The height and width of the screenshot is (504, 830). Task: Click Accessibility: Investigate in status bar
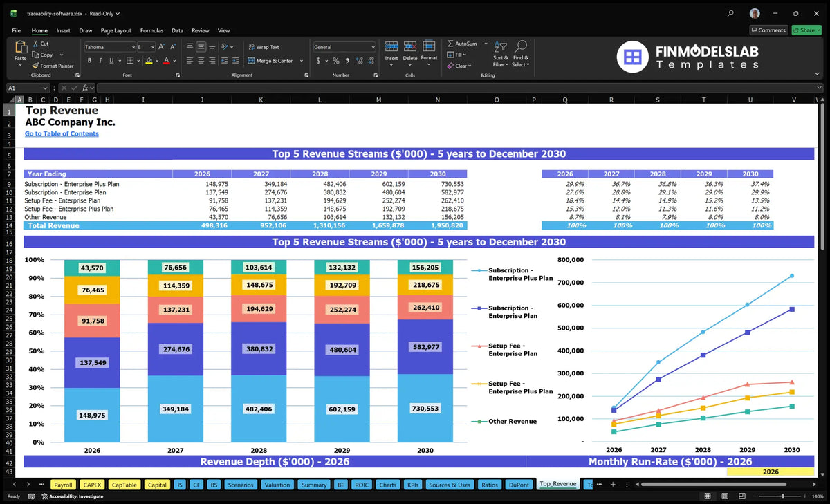[x=72, y=496]
